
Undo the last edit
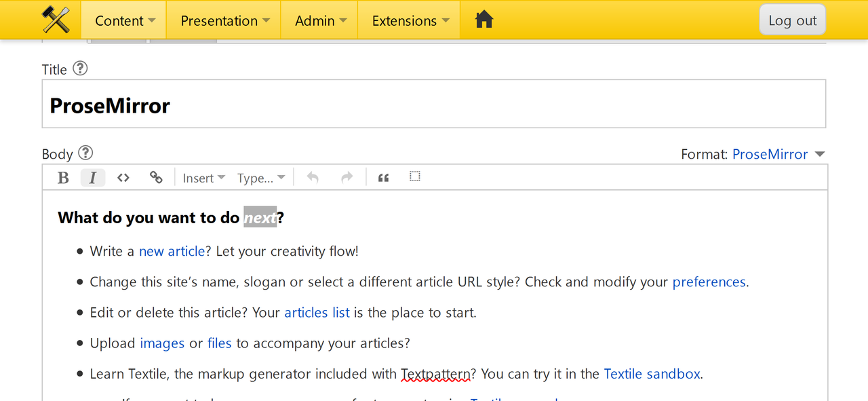coord(313,178)
